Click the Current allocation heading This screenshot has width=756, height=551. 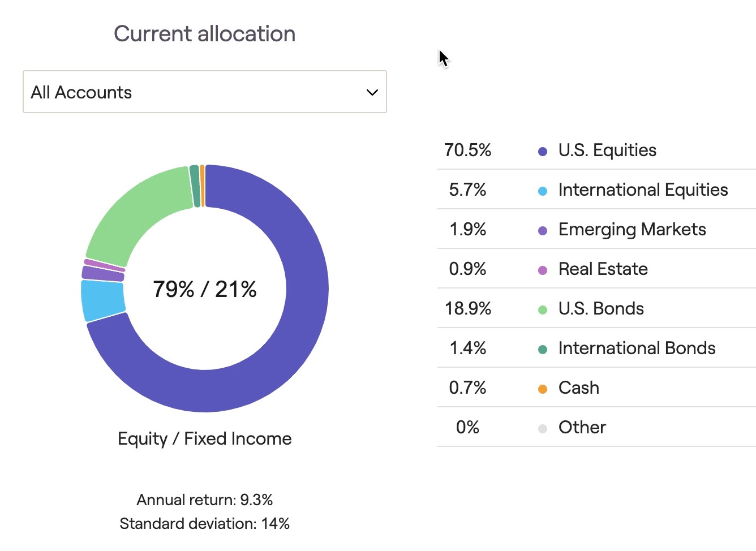pyautogui.click(x=204, y=34)
